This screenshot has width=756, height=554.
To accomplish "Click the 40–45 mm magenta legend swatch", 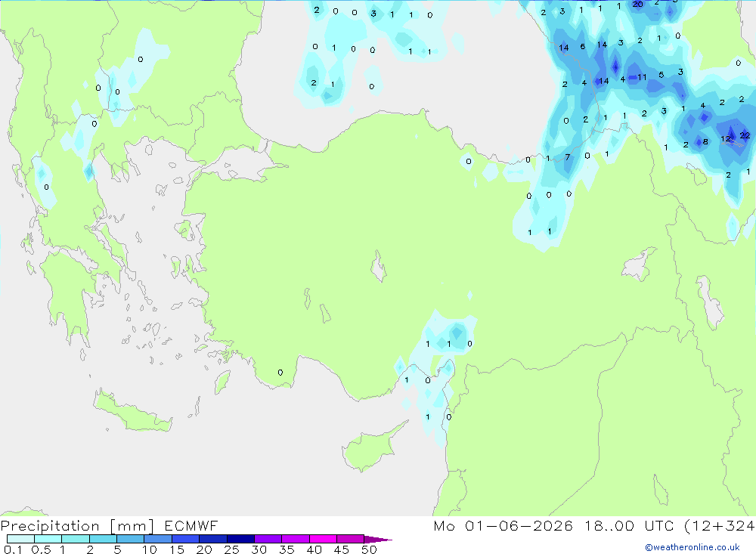I will click(323, 539).
